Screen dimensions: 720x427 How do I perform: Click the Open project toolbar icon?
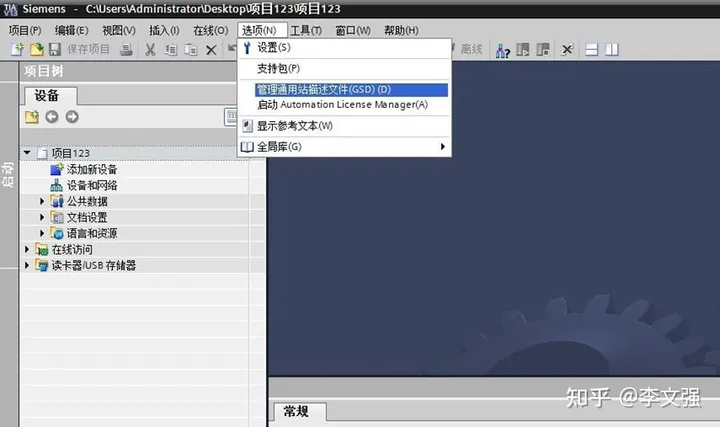pos(36,49)
